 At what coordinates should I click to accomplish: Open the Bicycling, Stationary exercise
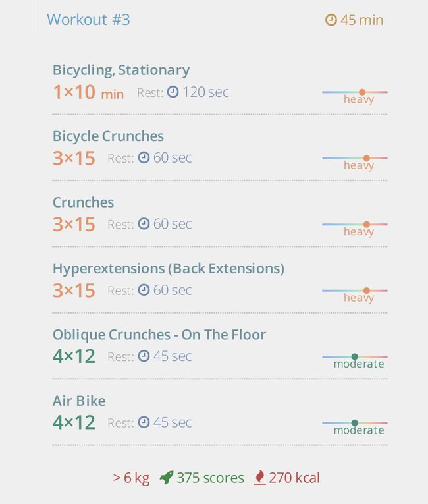coord(121,70)
